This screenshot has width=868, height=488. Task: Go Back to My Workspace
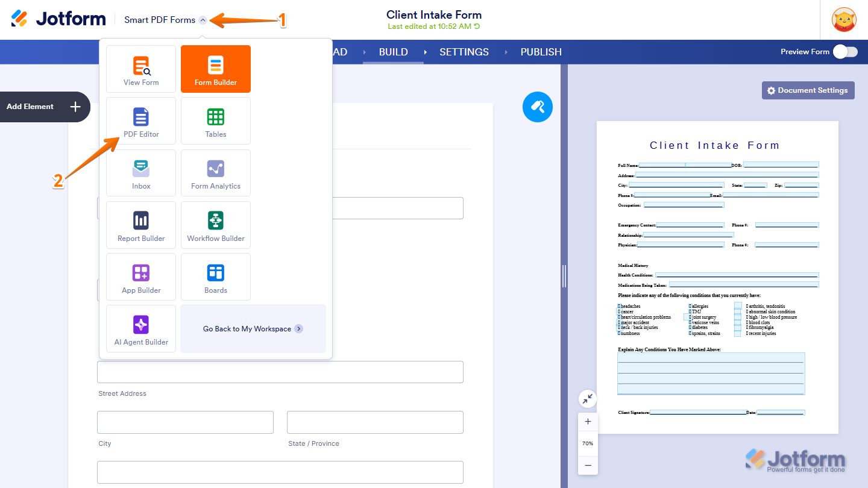253,329
